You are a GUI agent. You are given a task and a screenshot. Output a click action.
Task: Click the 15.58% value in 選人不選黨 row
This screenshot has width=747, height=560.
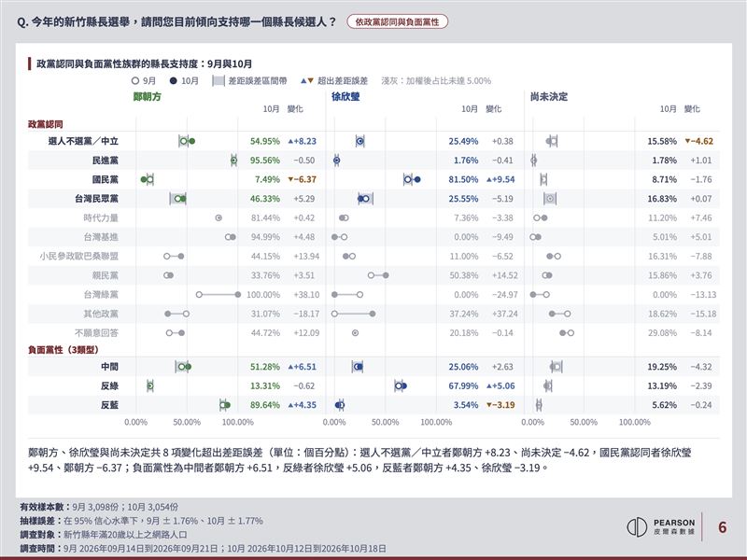(662, 142)
